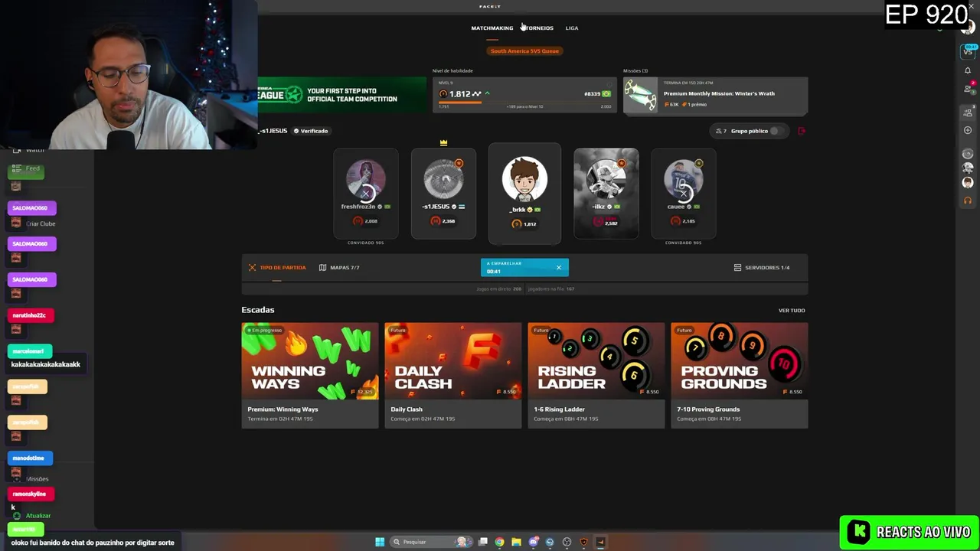Screen dimensions: 980x551
Task: Open the Windows Start menu
Action: click(380, 542)
